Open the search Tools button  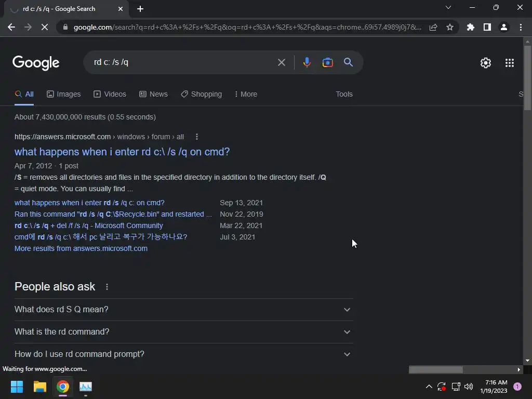[344, 95]
